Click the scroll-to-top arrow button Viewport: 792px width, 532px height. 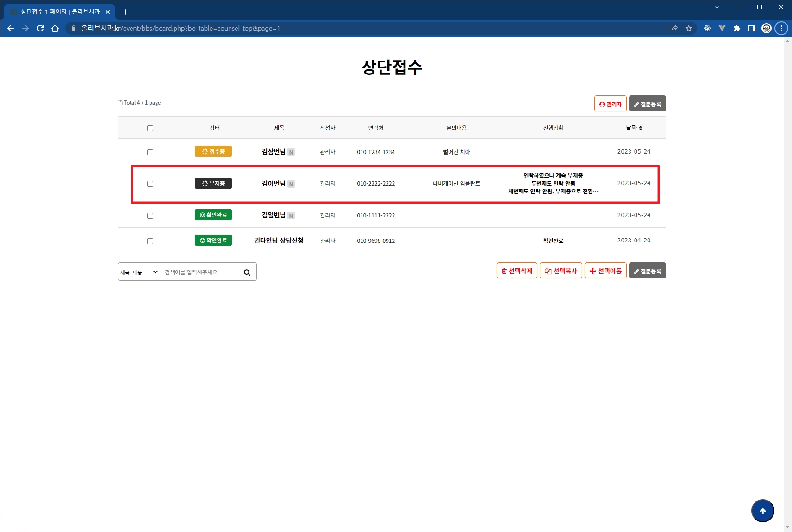click(x=762, y=511)
